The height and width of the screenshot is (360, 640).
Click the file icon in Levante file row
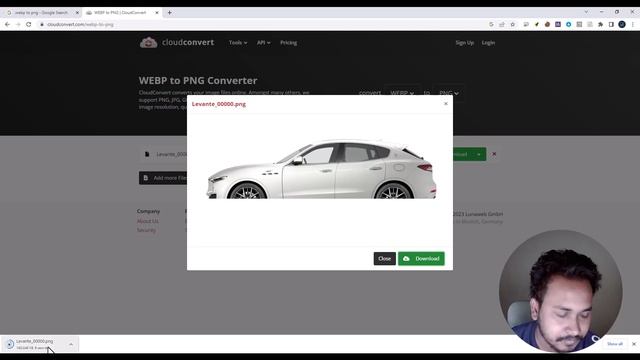147,154
